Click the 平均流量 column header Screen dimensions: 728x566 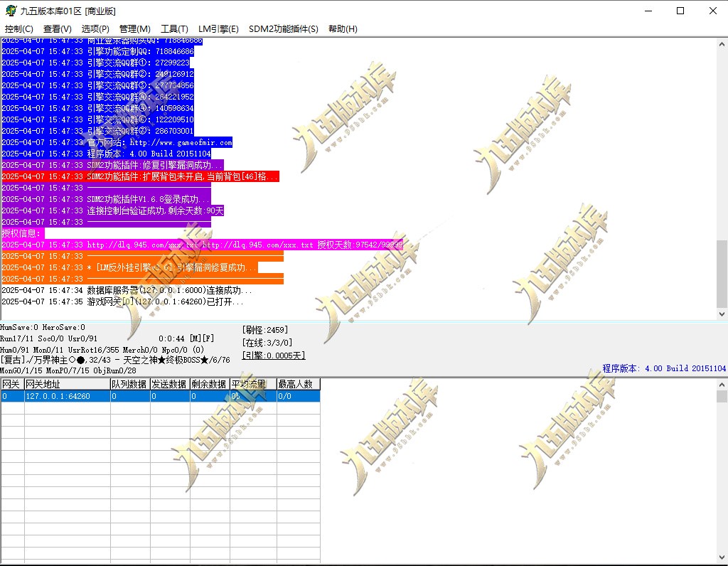pyautogui.click(x=253, y=384)
